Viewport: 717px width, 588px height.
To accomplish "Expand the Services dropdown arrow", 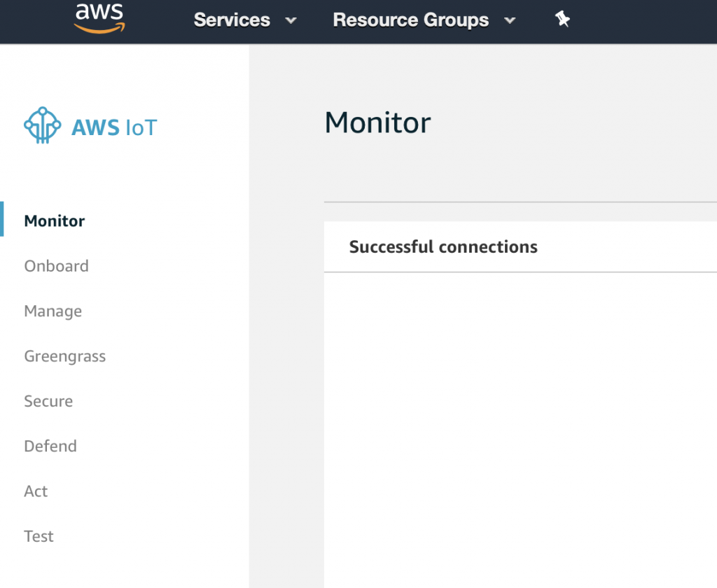I will [291, 20].
